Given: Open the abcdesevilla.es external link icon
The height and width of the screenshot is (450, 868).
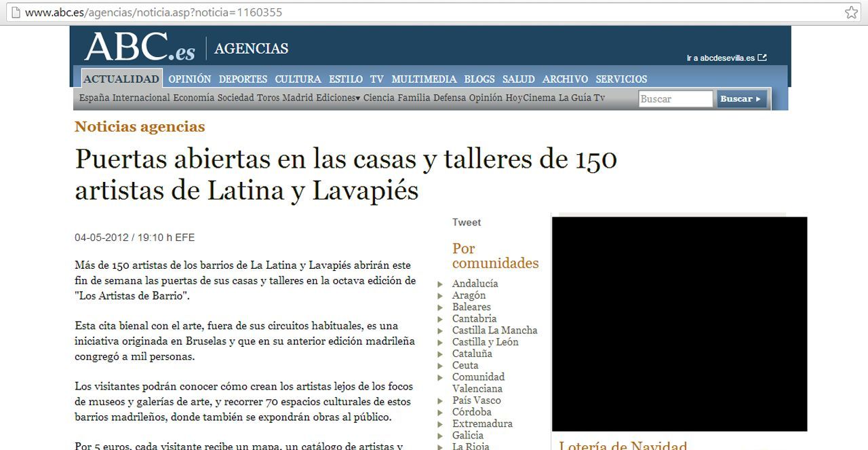Looking at the screenshot, I should coord(762,58).
